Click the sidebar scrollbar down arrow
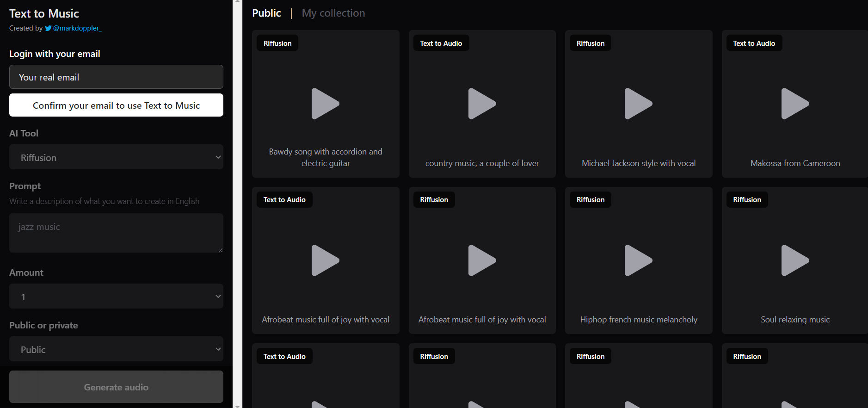This screenshot has height=408, width=868. (x=237, y=406)
